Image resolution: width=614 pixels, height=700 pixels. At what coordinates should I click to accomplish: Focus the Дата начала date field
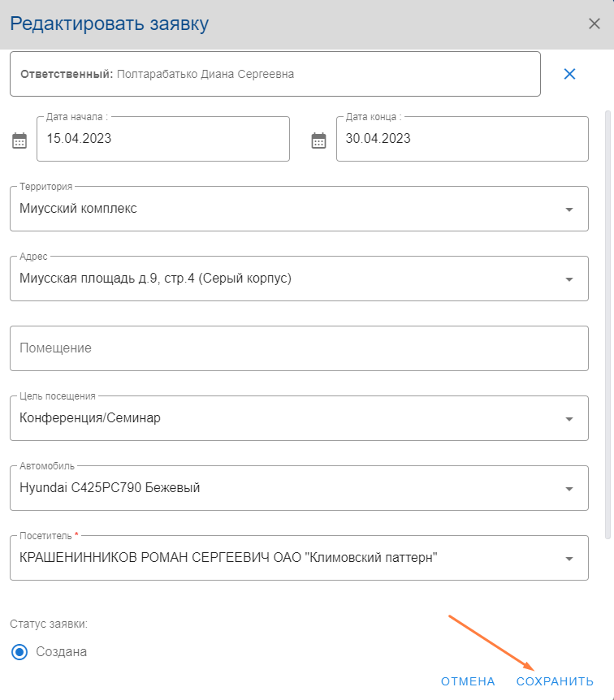162,139
